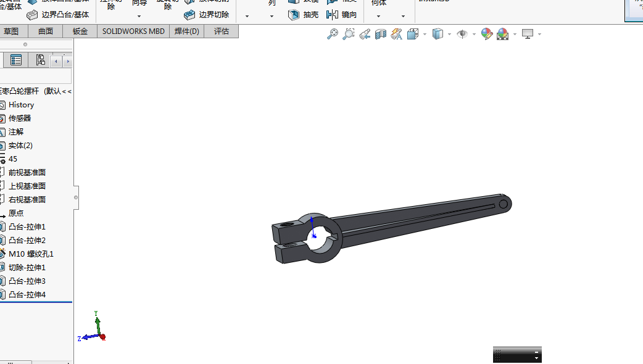The height and width of the screenshot is (364, 643).
Task: Select History in the feature tree
Action: pyautogui.click(x=22, y=105)
